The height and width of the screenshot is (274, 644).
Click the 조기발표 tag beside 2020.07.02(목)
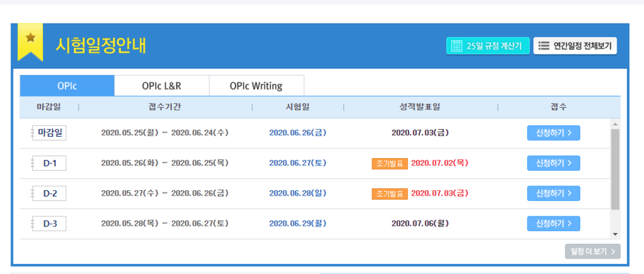click(x=390, y=163)
